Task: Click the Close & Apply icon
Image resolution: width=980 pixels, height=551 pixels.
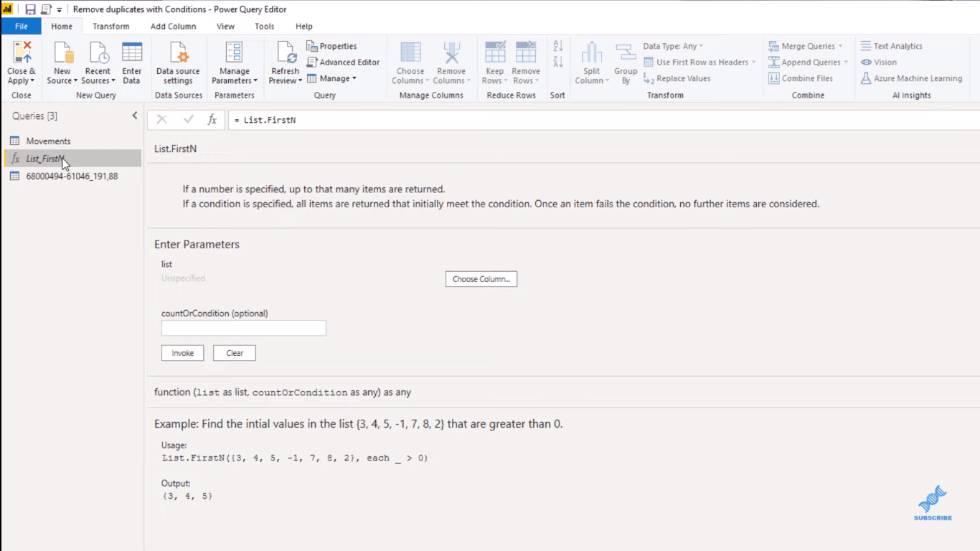Action: pos(22,53)
